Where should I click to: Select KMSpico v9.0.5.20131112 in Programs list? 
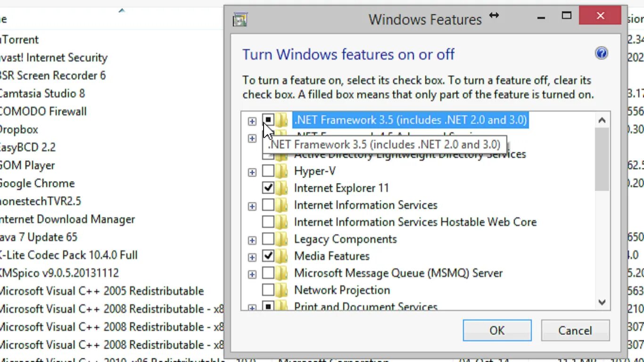(59, 273)
